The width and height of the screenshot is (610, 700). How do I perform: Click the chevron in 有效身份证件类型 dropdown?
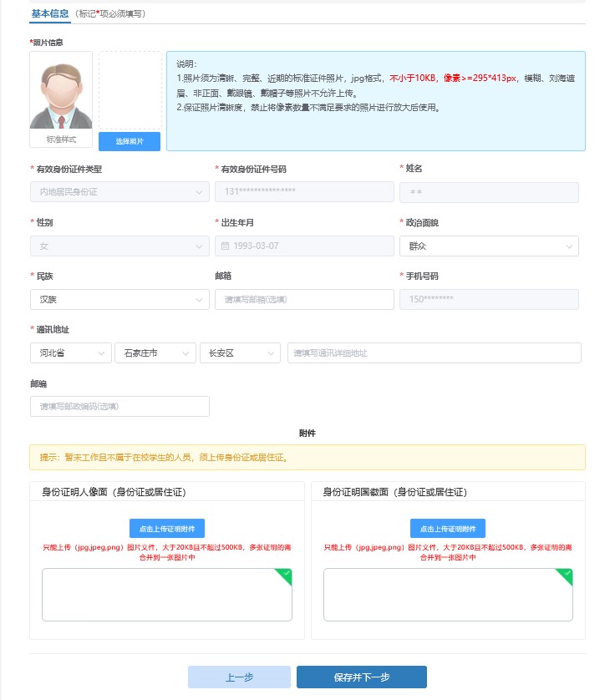point(199,192)
